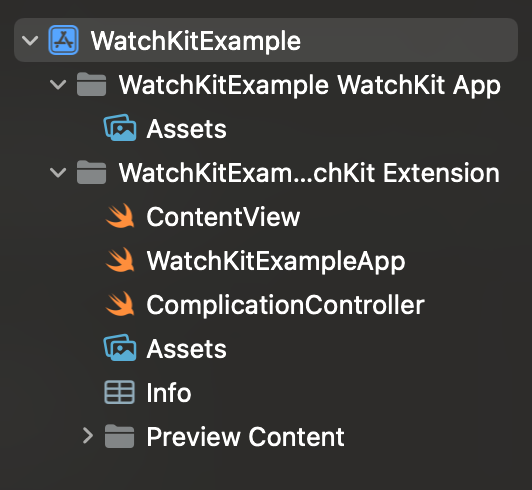Collapse the WatchKitExample project root
Screen dimensions: 532x490
point(30,41)
